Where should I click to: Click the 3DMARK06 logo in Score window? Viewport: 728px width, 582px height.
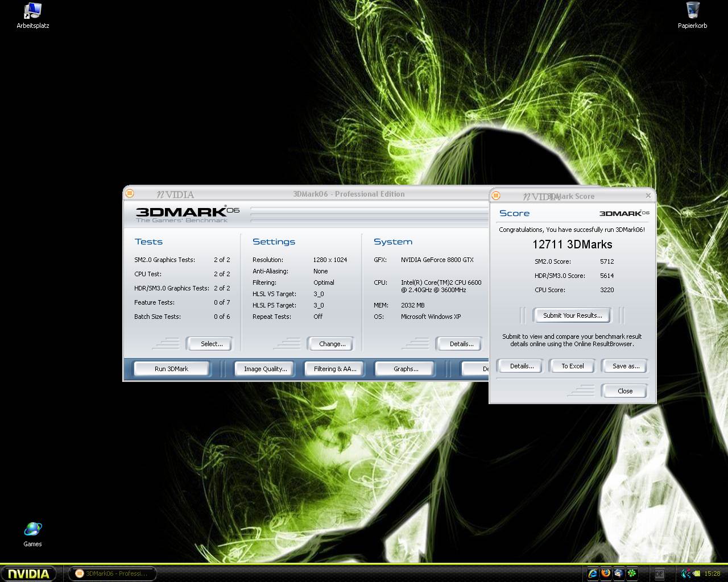624,213
